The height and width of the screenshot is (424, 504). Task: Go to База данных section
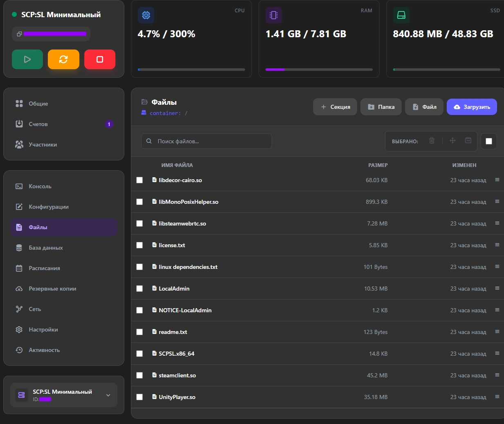(64, 248)
